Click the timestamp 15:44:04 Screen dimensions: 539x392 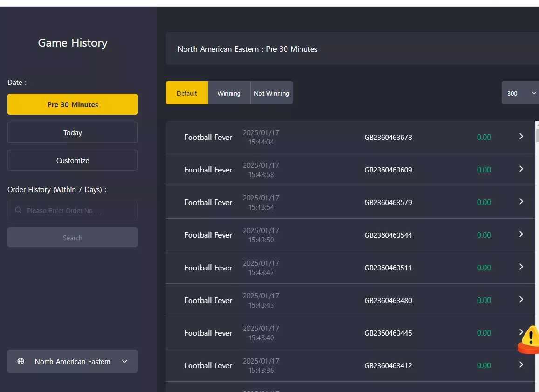(261, 142)
